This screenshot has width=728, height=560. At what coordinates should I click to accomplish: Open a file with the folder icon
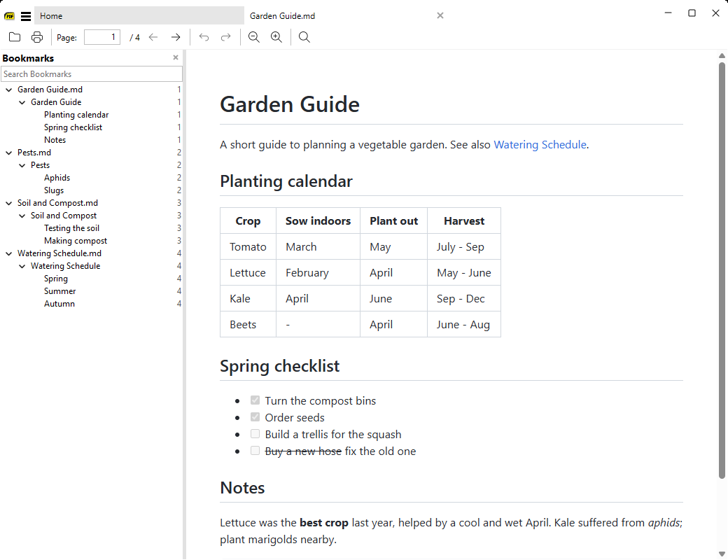(x=15, y=37)
